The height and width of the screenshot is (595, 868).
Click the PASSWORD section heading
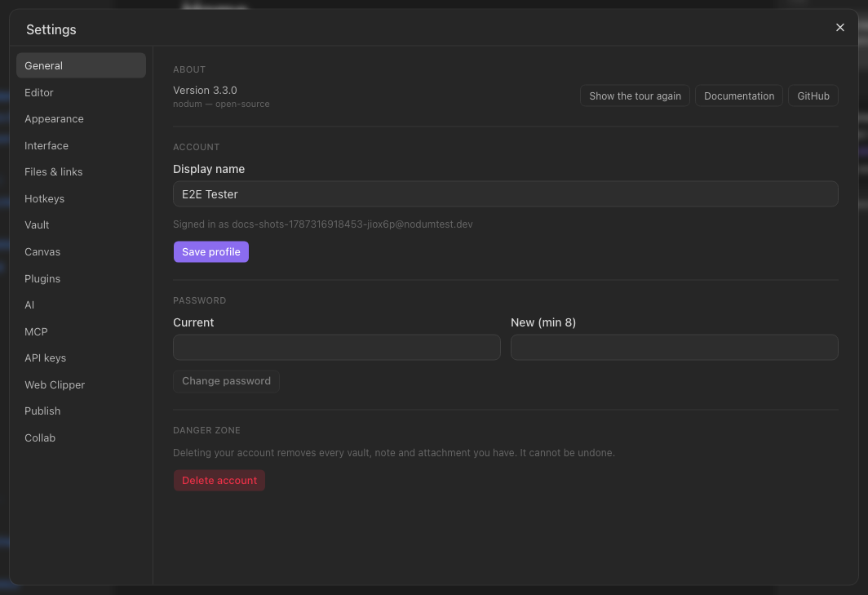pos(199,300)
